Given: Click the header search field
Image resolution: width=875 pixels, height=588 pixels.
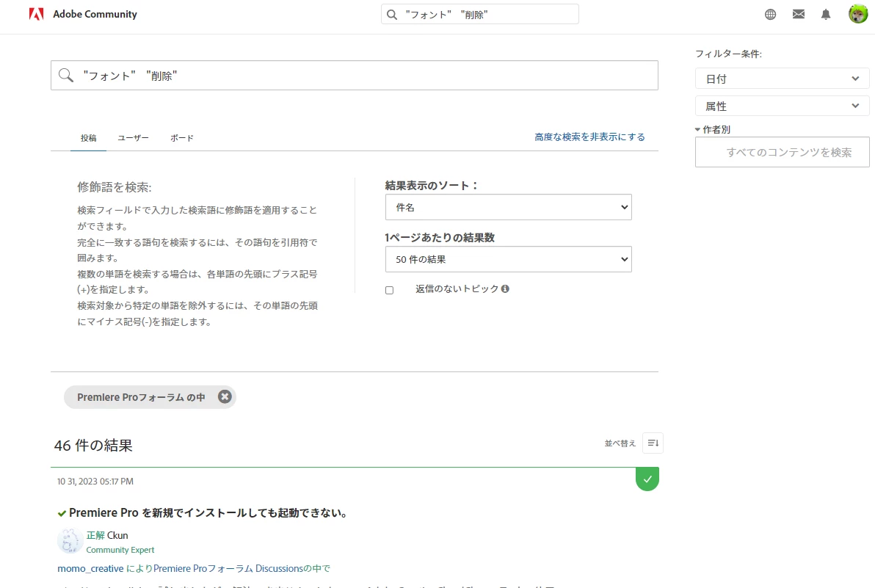Looking at the screenshot, I should tap(480, 15).
